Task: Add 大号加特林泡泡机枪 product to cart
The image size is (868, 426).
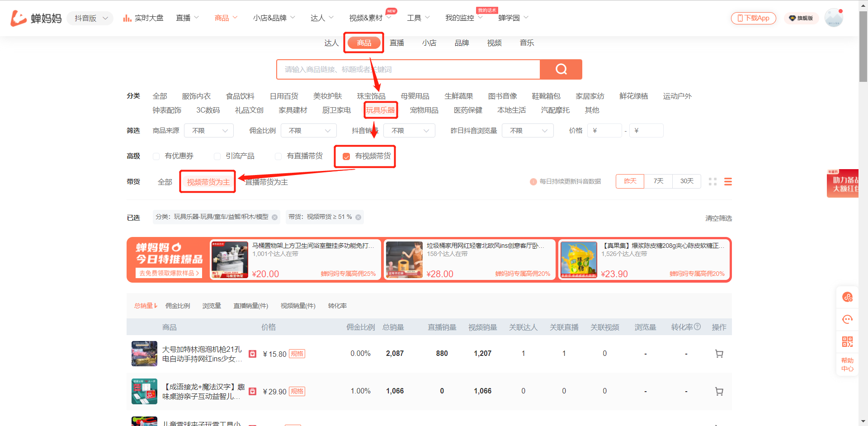Action: (719, 354)
